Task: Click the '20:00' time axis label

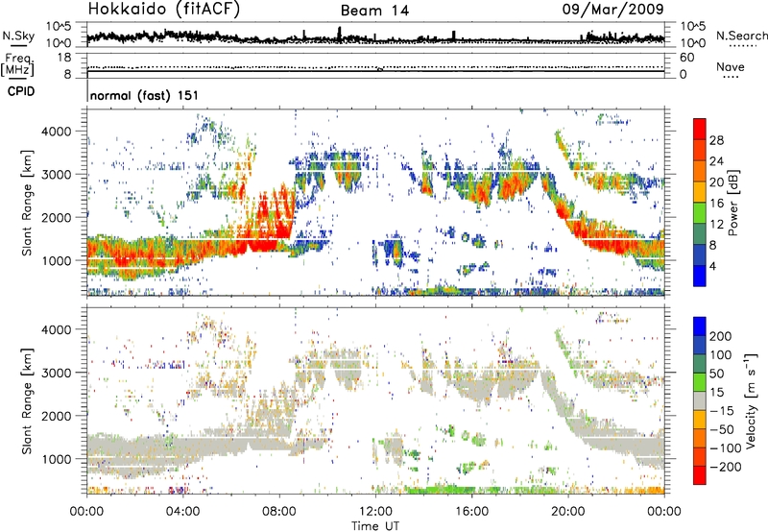Action: tap(567, 512)
